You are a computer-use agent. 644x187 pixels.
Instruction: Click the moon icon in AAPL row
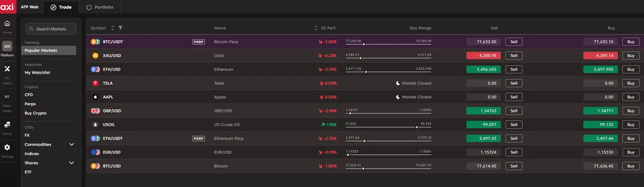398,97
